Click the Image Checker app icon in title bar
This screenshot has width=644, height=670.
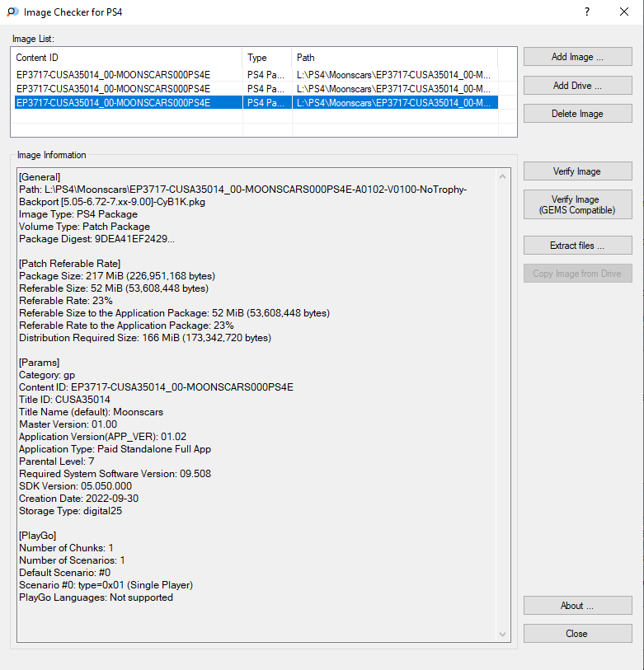tap(13, 12)
